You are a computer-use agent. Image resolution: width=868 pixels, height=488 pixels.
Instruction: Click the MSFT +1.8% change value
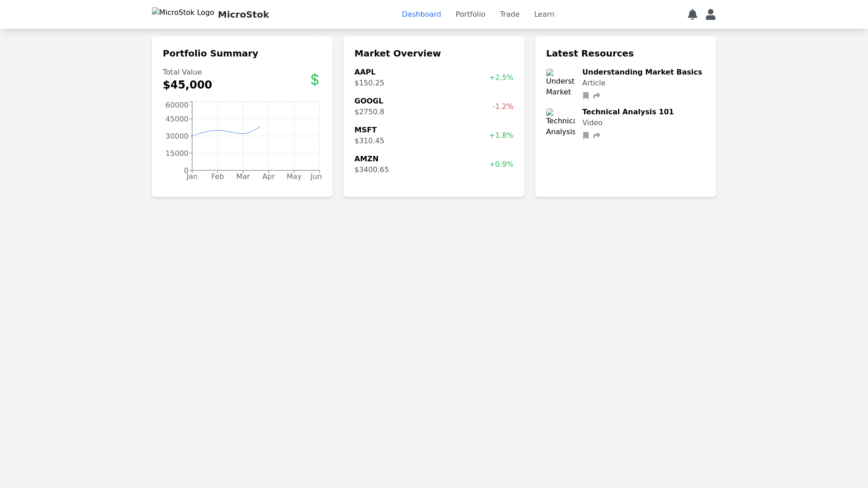click(501, 136)
